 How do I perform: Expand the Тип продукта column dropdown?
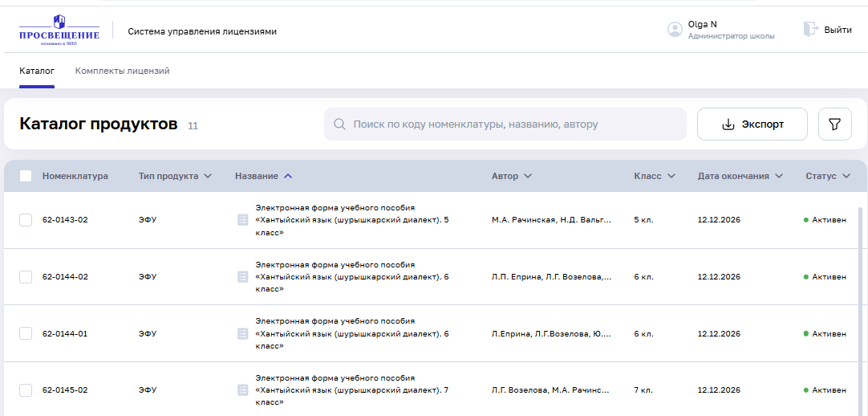[x=208, y=176]
